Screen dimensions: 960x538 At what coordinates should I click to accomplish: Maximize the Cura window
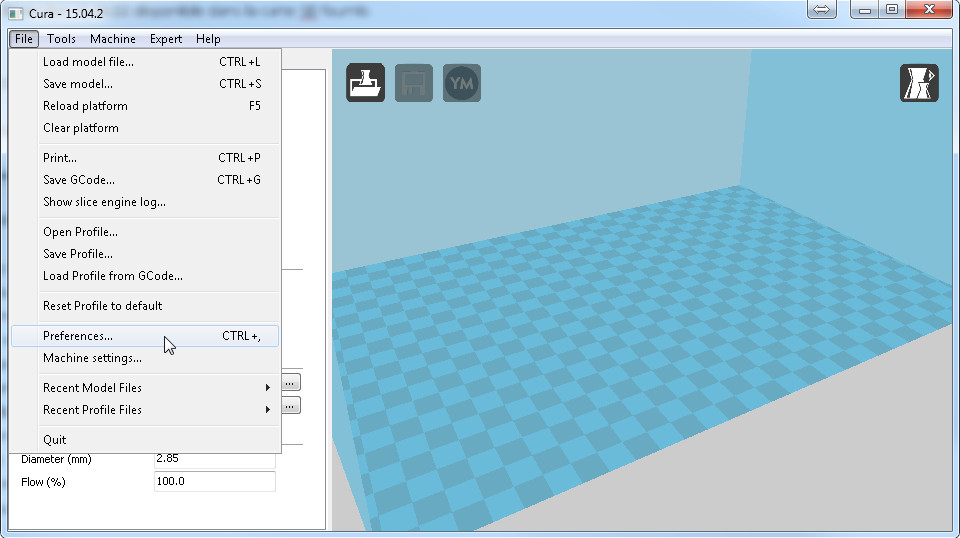coord(891,9)
